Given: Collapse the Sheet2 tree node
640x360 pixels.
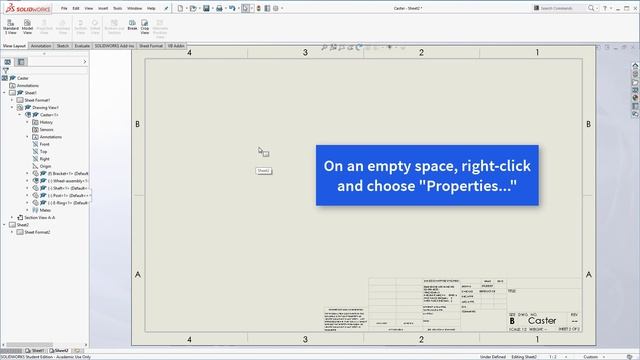Looking at the screenshot, I should click(4, 225).
